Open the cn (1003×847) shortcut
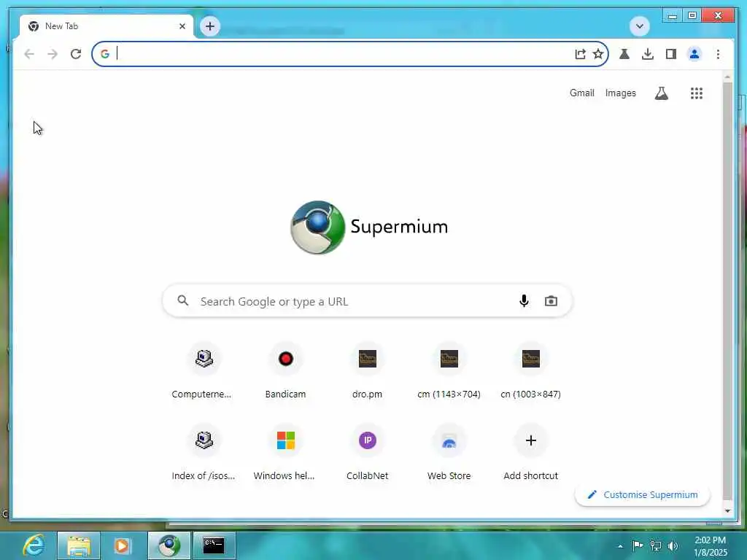Viewport: 747px width, 560px height. click(531, 371)
